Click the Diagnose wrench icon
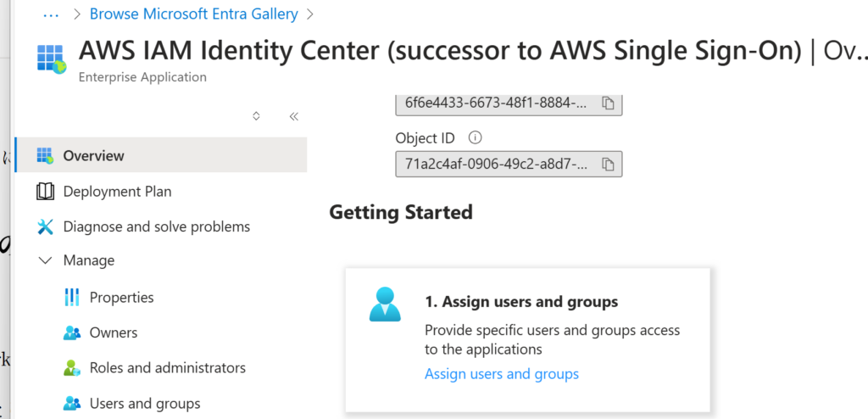 46,226
